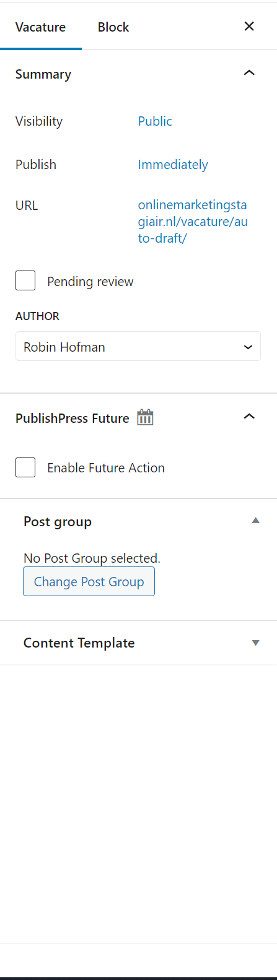
Task: Collapse the Summary panel chevron
Action: 249,73
